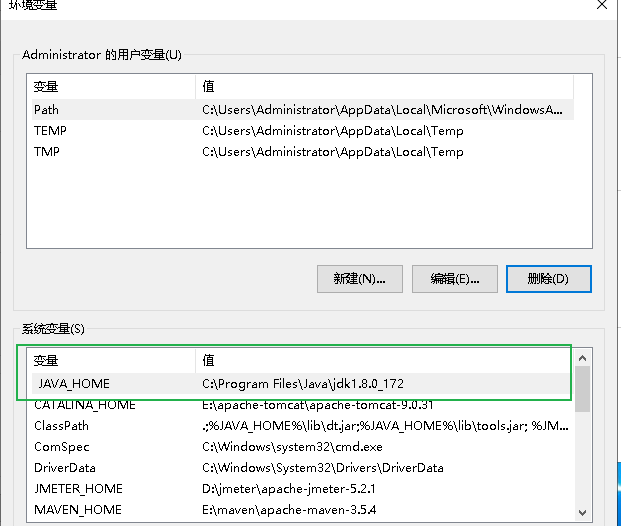Select the JMETER_HOME system variable
Screen dimensions: 621x526
coord(78,489)
